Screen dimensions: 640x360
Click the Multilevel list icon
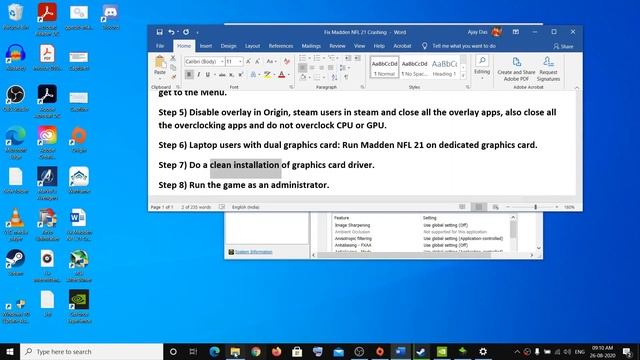332,58
